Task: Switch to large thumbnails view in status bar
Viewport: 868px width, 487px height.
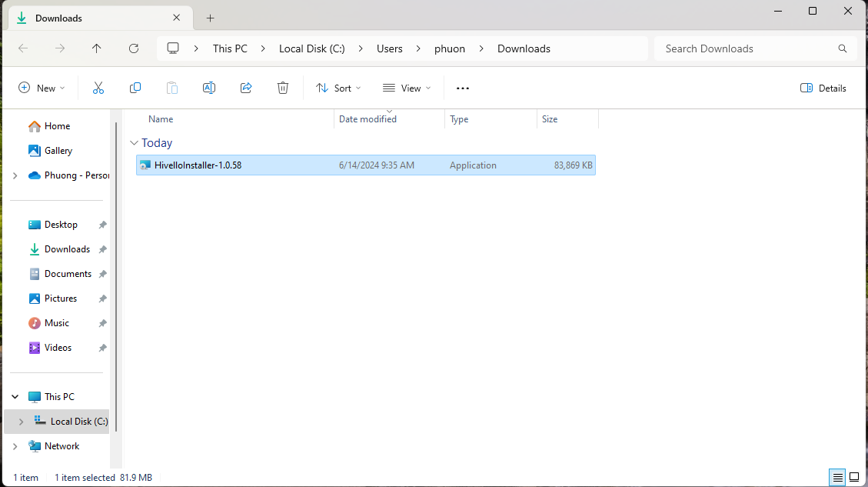Action: pos(853,478)
